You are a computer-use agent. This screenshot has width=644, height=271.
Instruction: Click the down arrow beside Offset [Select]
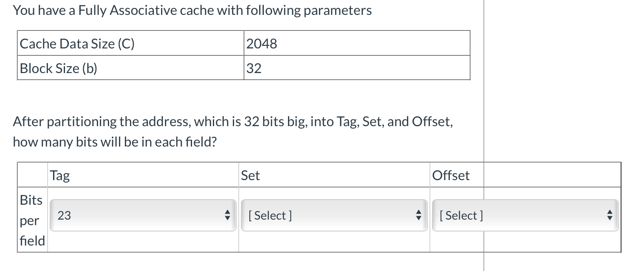tap(610, 218)
